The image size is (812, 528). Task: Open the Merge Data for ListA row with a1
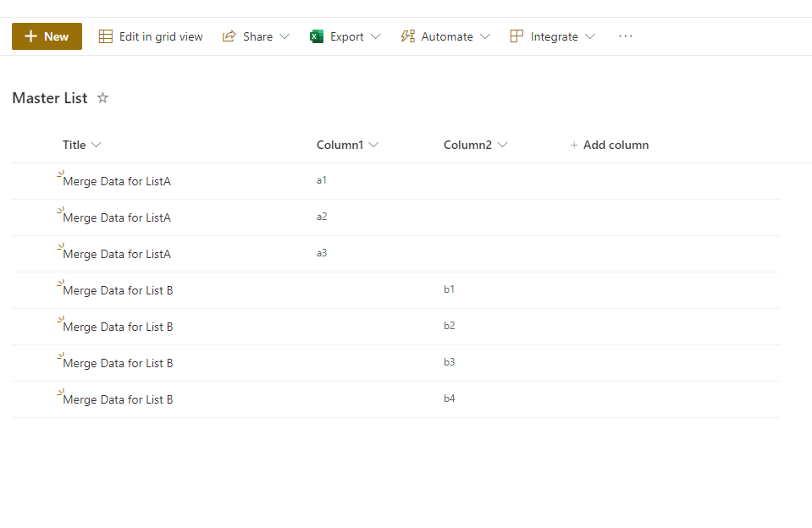(117, 181)
